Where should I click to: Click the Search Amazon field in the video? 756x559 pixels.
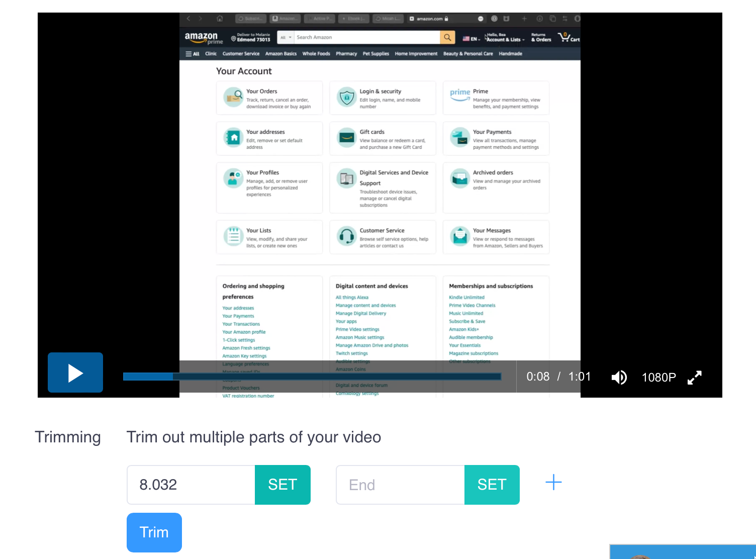[366, 37]
